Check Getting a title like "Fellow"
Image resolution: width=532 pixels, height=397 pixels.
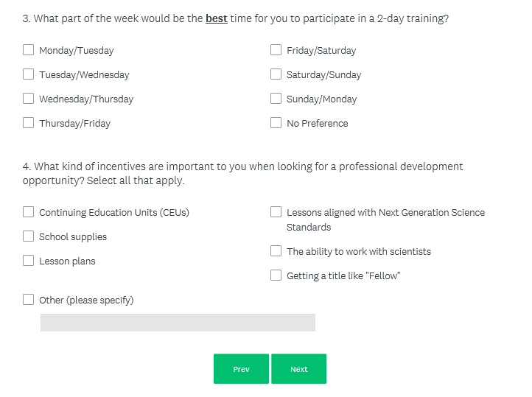click(x=276, y=275)
